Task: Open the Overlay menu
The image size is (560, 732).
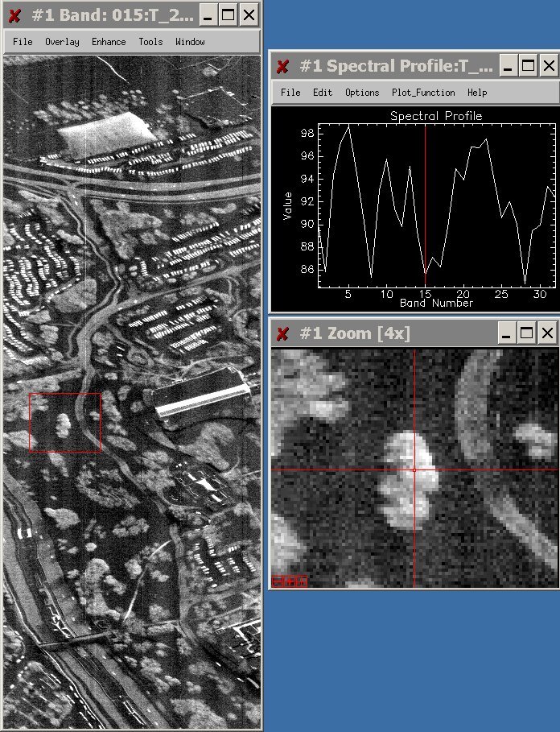Action: pyautogui.click(x=62, y=42)
